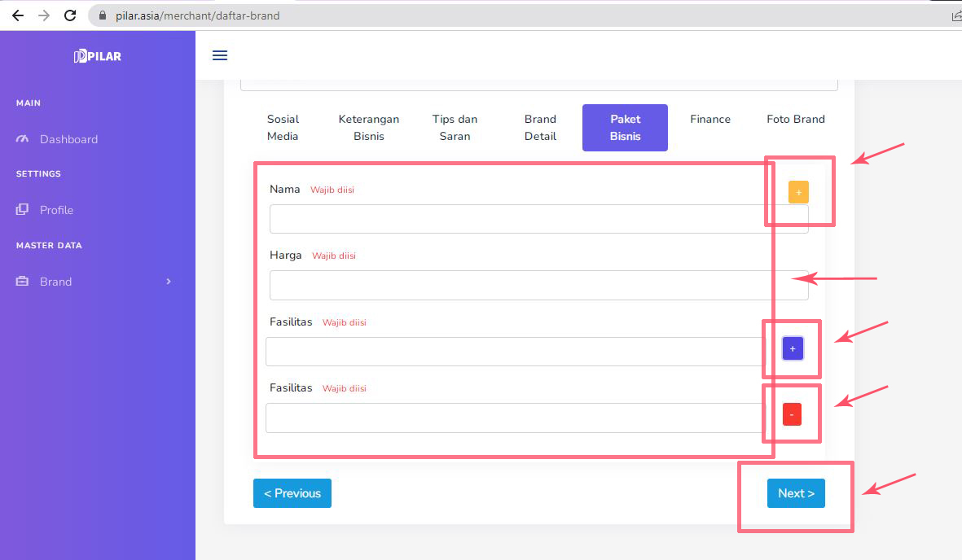
Task: Click the < Previous button
Action: tap(292, 493)
